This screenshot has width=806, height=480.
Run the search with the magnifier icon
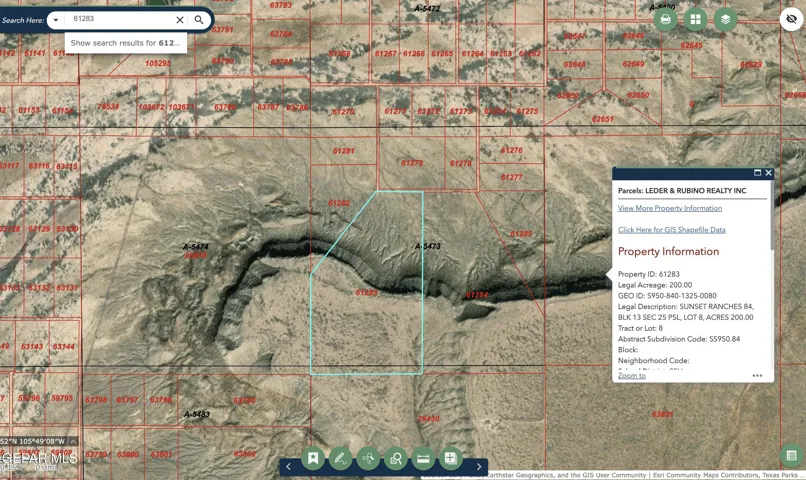click(x=199, y=20)
